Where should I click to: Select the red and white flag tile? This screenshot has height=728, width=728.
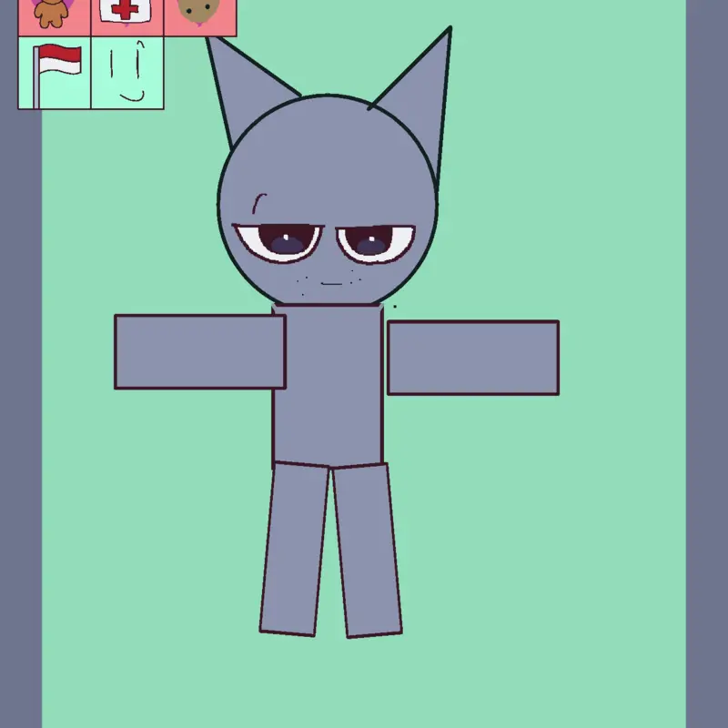(x=55, y=73)
